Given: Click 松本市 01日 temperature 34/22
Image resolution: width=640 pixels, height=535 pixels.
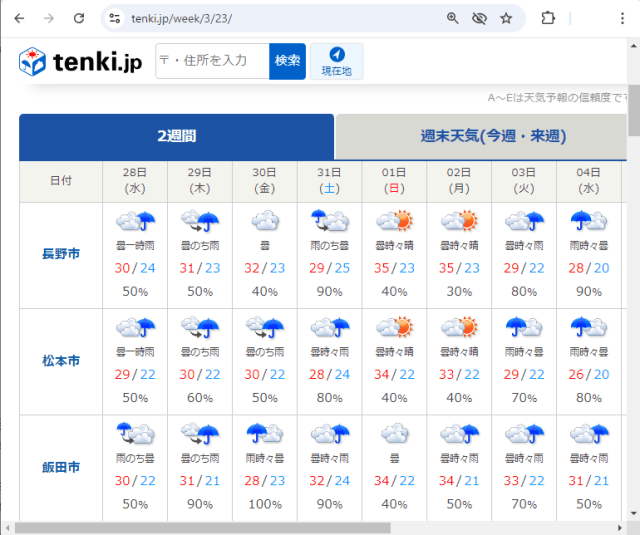Looking at the screenshot, I should click(x=394, y=374).
